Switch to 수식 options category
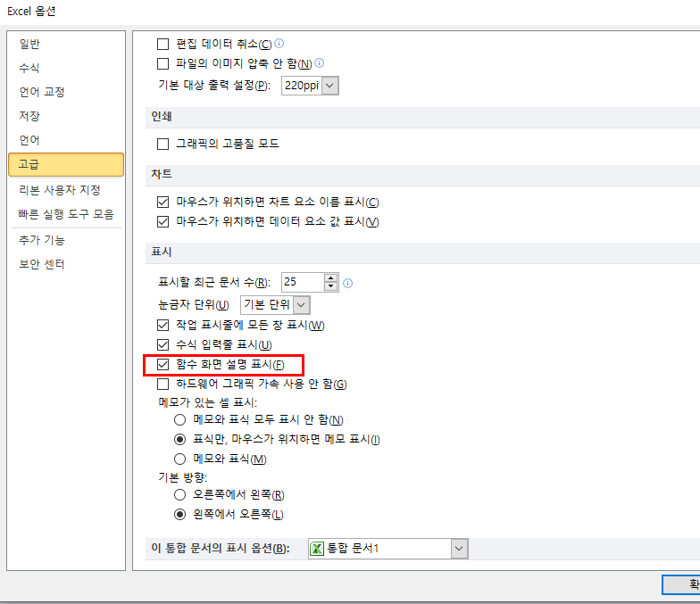 pos(29,68)
